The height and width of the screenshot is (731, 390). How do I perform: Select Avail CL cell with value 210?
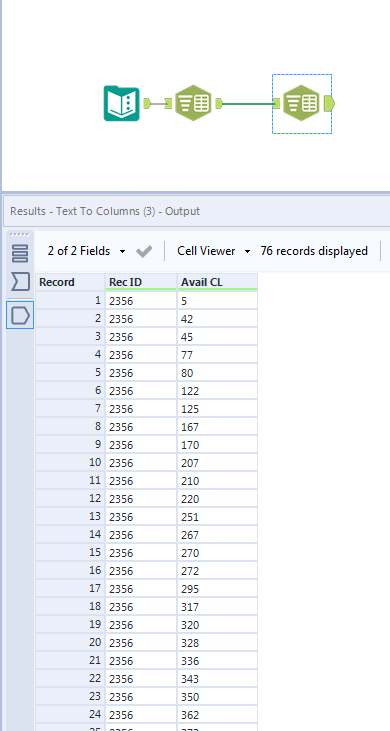217,481
